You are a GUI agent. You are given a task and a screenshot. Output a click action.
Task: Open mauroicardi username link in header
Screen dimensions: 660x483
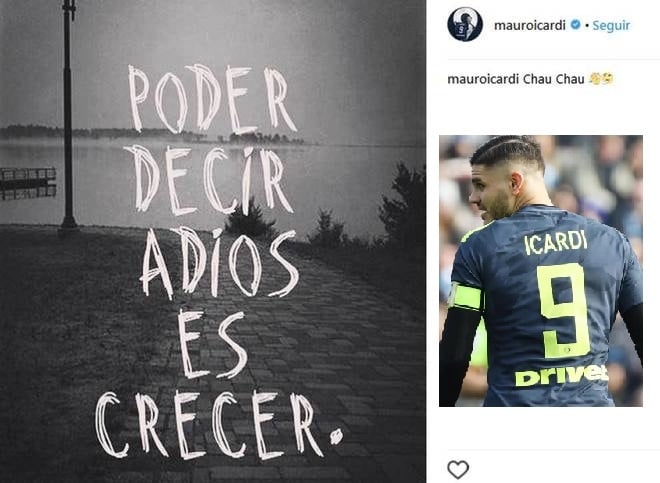530,25
